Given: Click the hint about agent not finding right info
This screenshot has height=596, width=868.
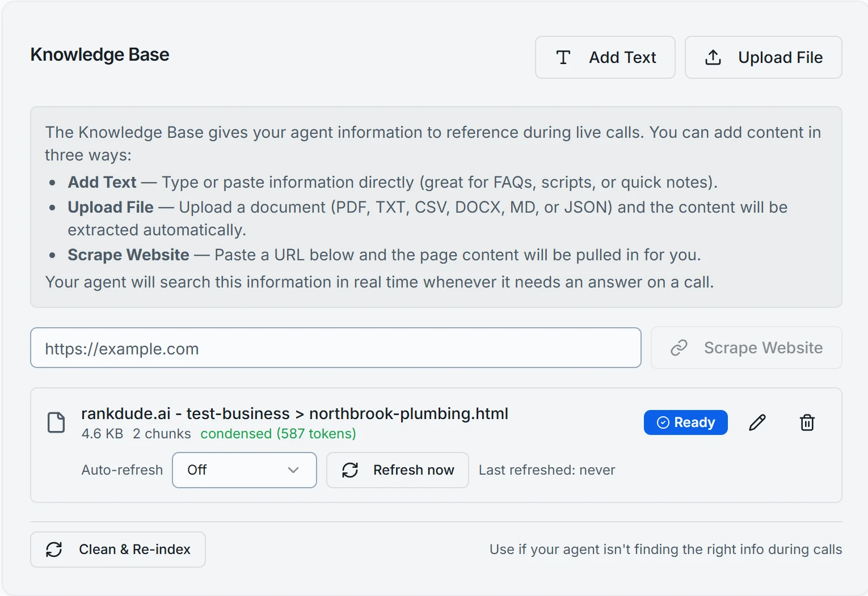Looking at the screenshot, I should [665, 549].
